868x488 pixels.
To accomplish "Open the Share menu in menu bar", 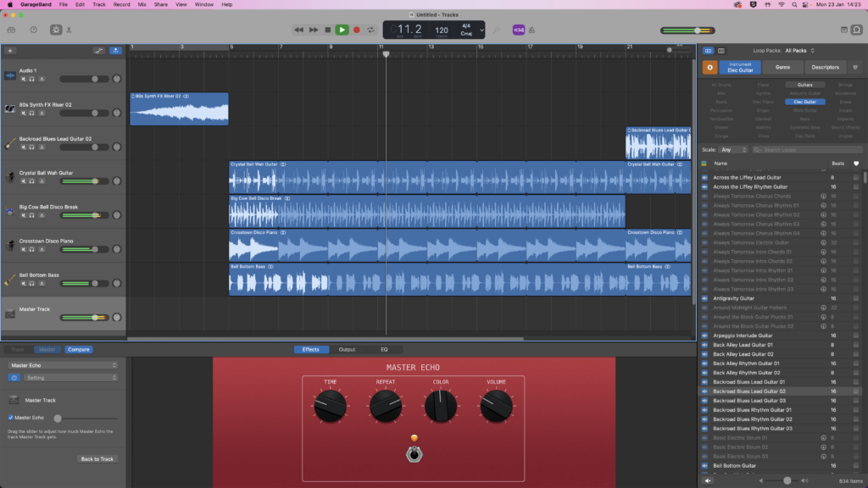I will click(160, 4).
